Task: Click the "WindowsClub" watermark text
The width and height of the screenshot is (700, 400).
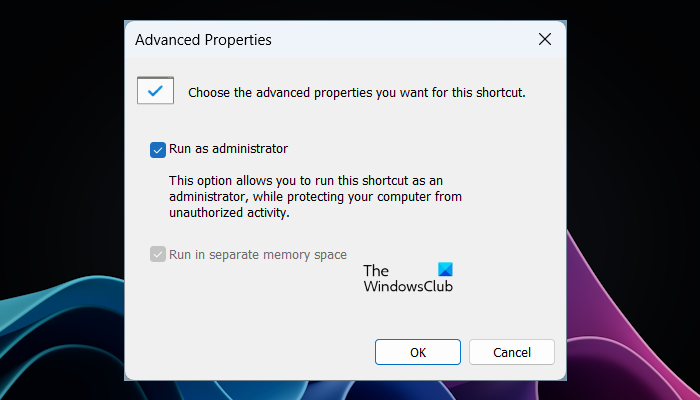Action: click(x=407, y=286)
